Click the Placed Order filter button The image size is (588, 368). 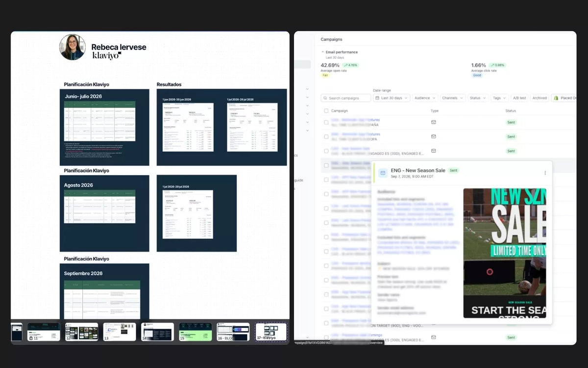point(564,98)
